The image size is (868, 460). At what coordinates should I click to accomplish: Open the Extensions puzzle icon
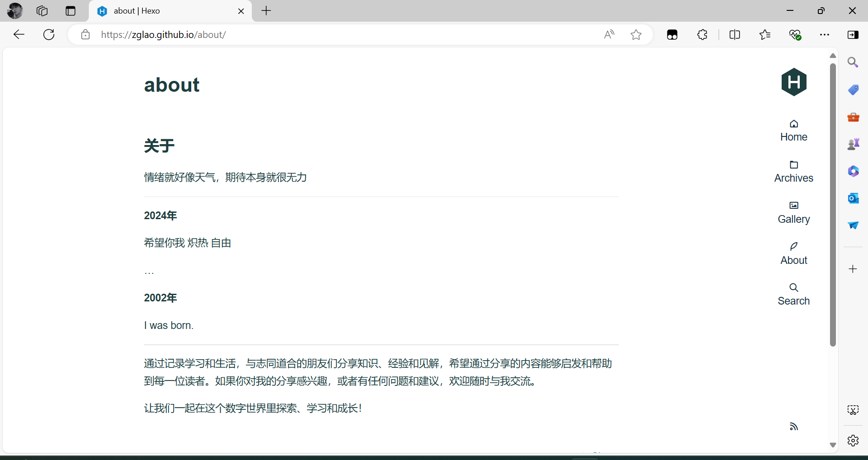pos(702,34)
